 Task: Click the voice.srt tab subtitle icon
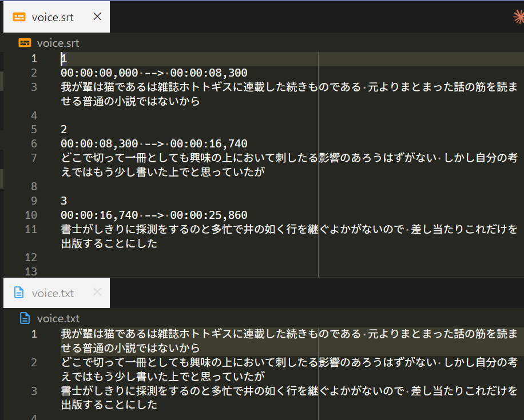(19, 17)
